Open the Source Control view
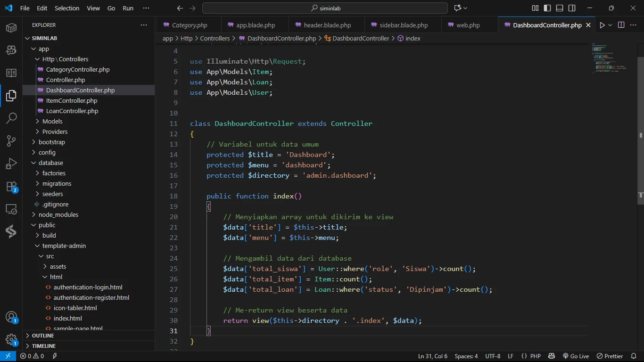 pyautogui.click(x=11, y=141)
